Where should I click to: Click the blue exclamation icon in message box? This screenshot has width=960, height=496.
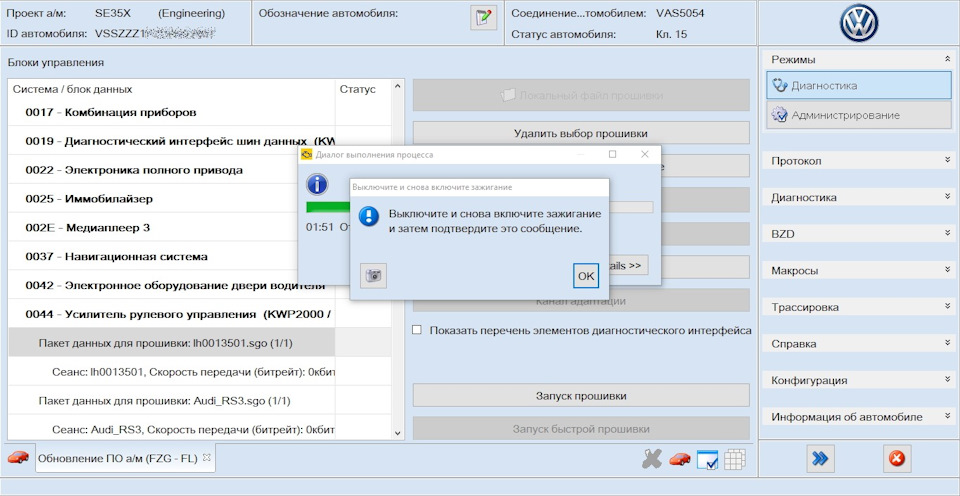pos(369,216)
